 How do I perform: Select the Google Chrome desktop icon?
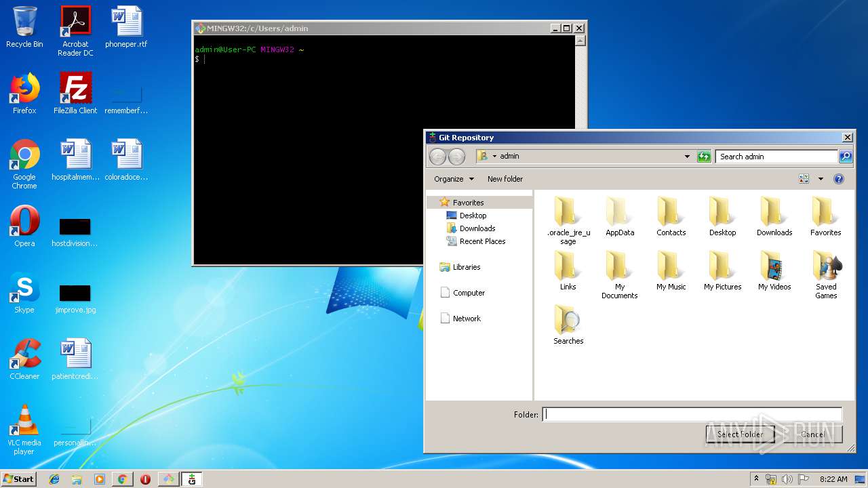(x=24, y=164)
